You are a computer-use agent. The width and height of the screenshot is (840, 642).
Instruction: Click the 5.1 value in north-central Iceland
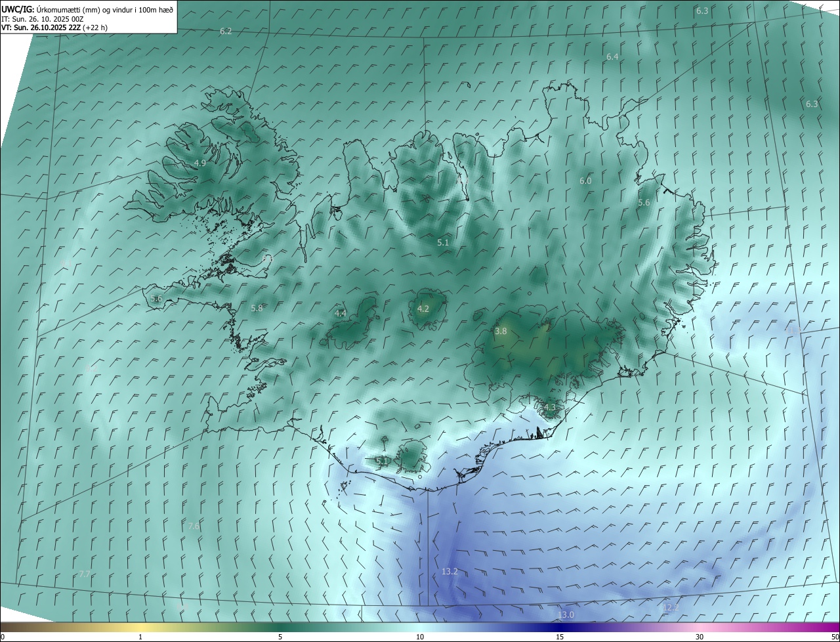pyautogui.click(x=443, y=242)
